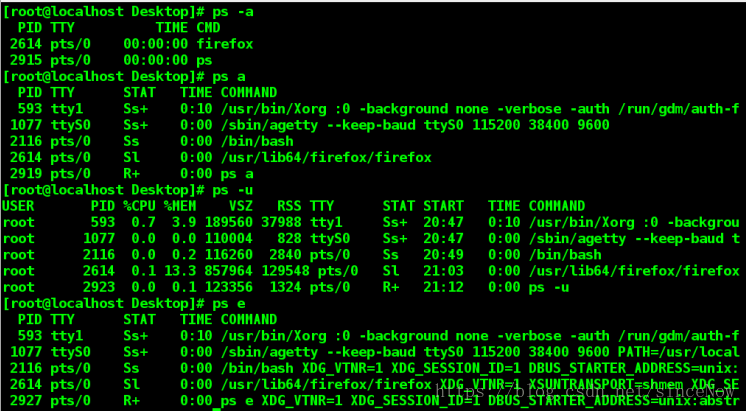This screenshot has height=411, width=746.
Task: Click PID 2923 in the ps -u output
Action: point(99,287)
